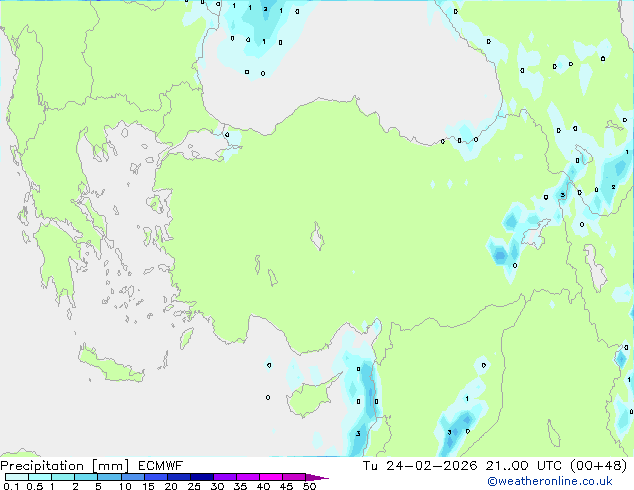
Task: Click the '0.5' color scale label
Action: click(x=34, y=486)
